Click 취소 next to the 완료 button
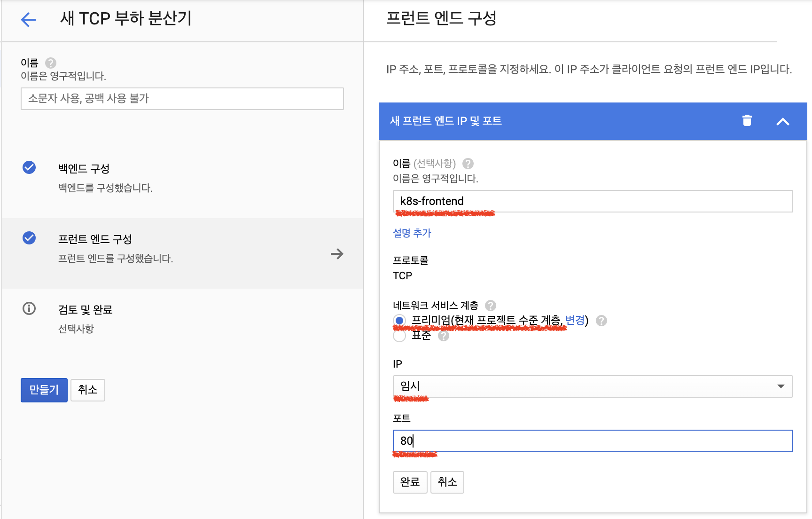The image size is (812, 519). 447,482
